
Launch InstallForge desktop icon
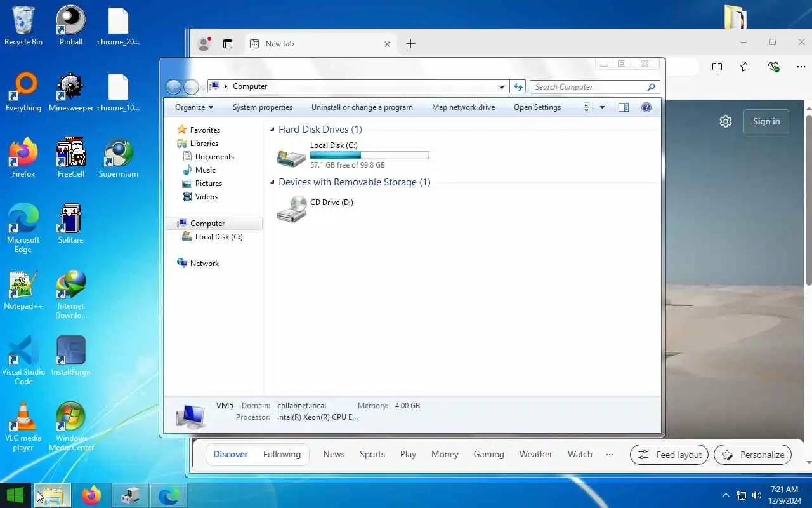71,356
